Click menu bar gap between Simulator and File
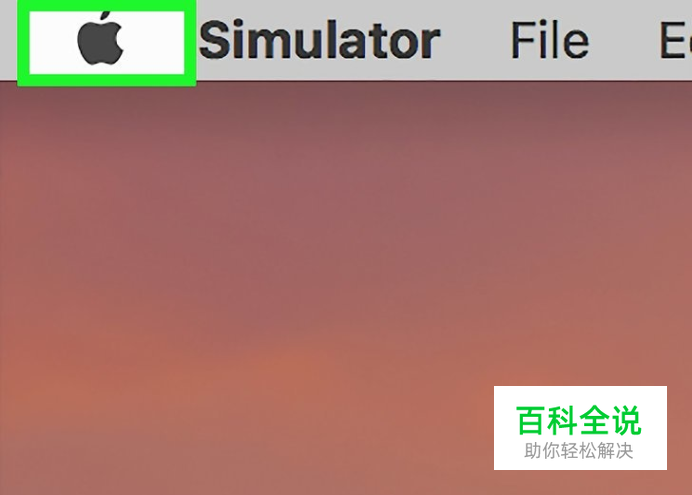The height and width of the screenshot is (495, 692). 476,40
